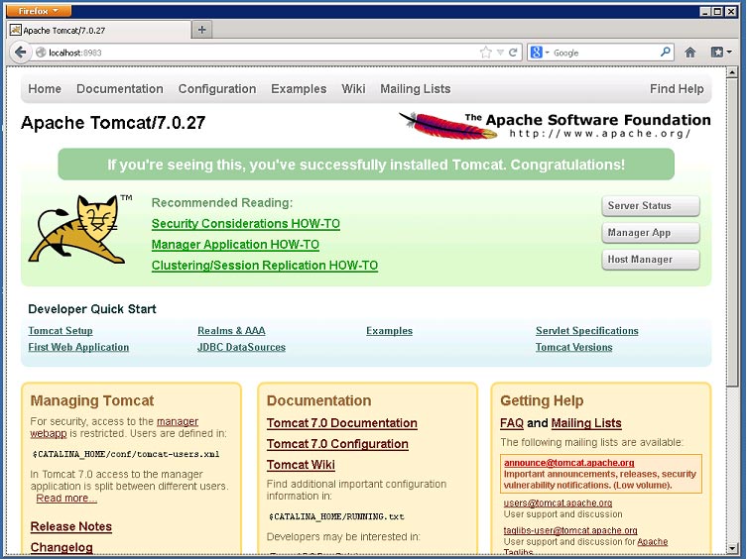Click the Host Manager button
Viewport: 747px width, 560px height.
[x=651, y=260]
